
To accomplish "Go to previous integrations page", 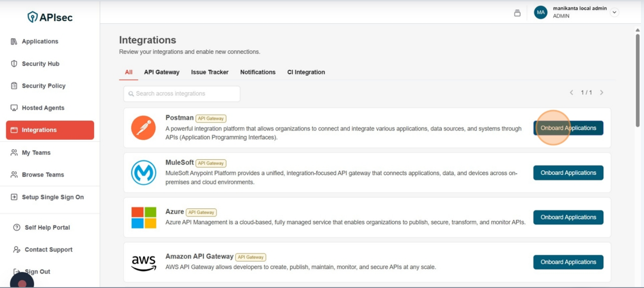I will [x=571, y=92].
